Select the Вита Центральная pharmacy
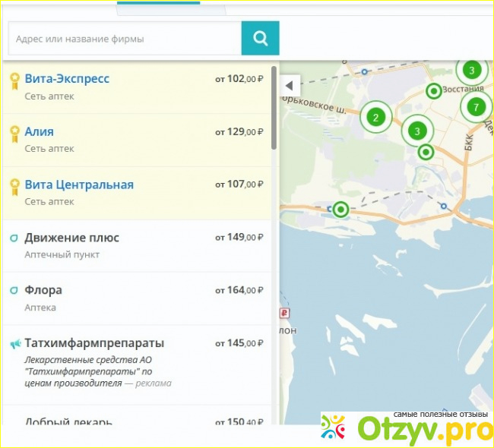Viewport: 494px width, 448px height. pos(79,185)
